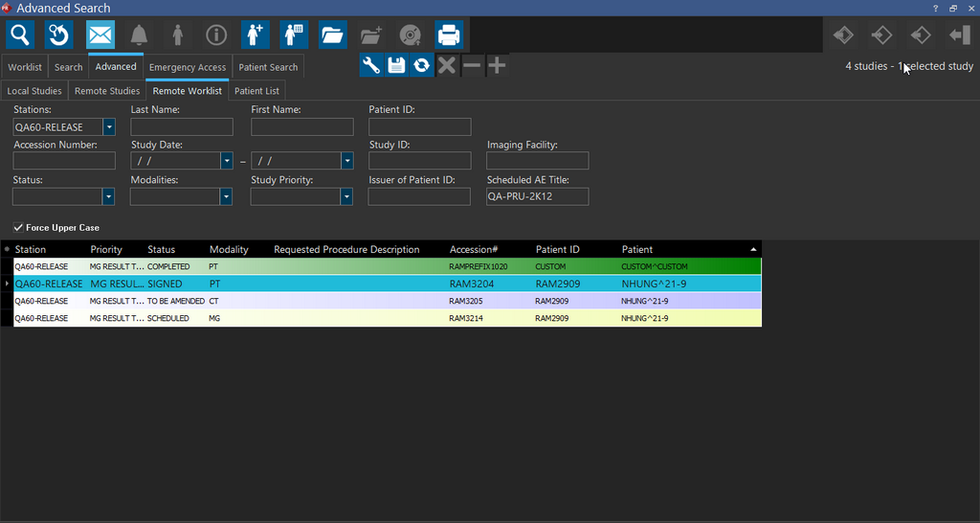Click the Last Name input field
The width and height of the screenshot is (980, 523).
(182, 127)
